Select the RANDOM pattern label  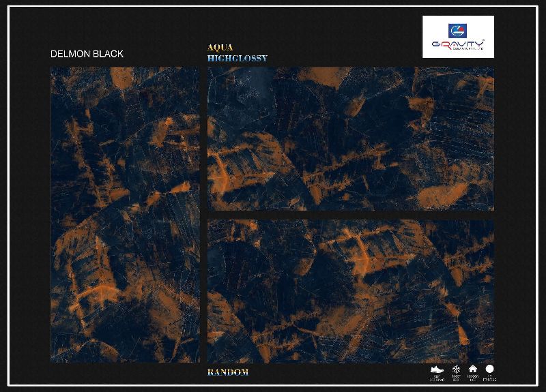click(x=228, y=372)
